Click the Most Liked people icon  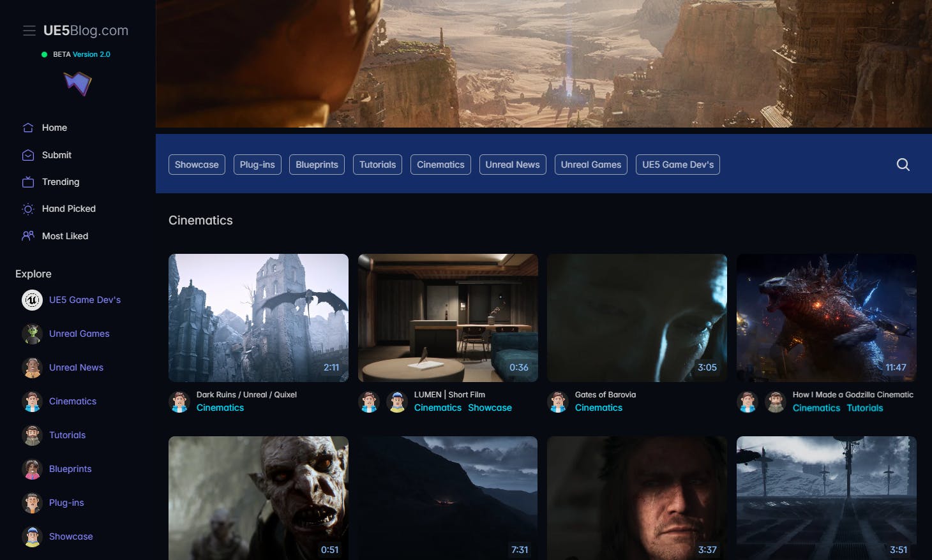[x=28, y=236]
